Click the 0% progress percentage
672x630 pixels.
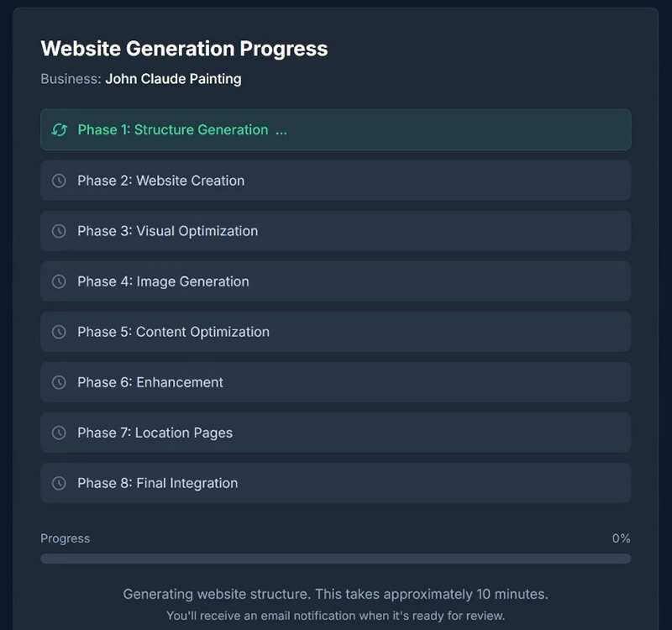pos(621,538)
